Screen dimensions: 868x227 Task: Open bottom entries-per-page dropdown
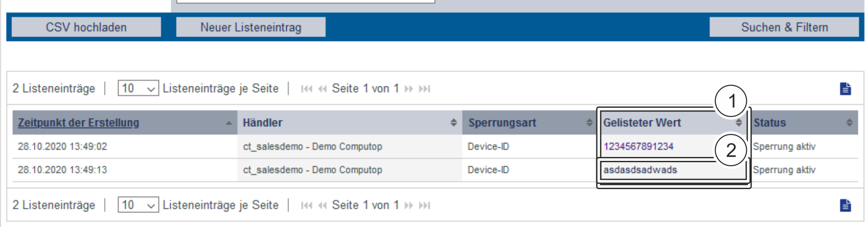point(138,205)
